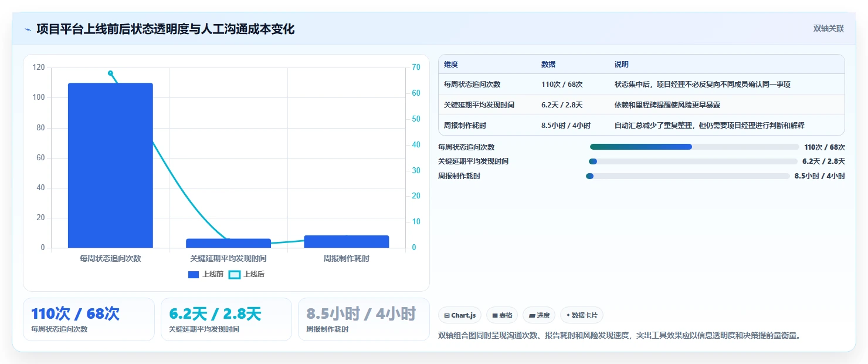Click table cell 关键延期平均发现时间
The image size is (868, 364).
(x=479, y=105)
